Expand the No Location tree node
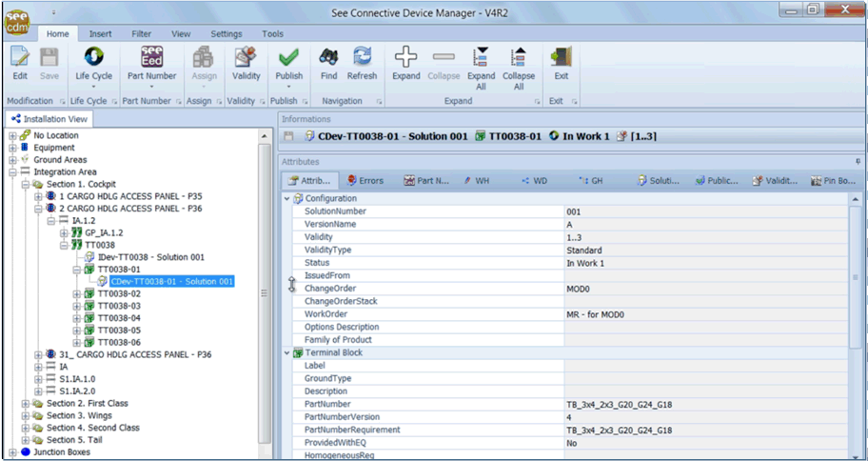 12,135
